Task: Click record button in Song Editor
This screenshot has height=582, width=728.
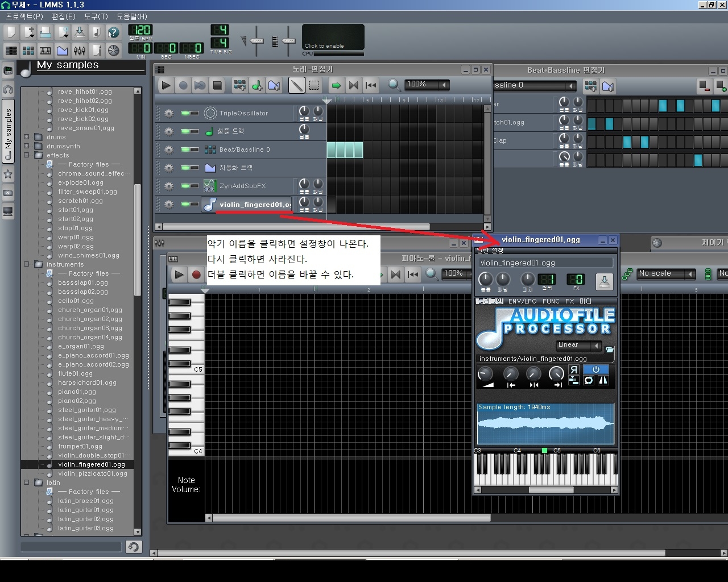Action: 183,86
